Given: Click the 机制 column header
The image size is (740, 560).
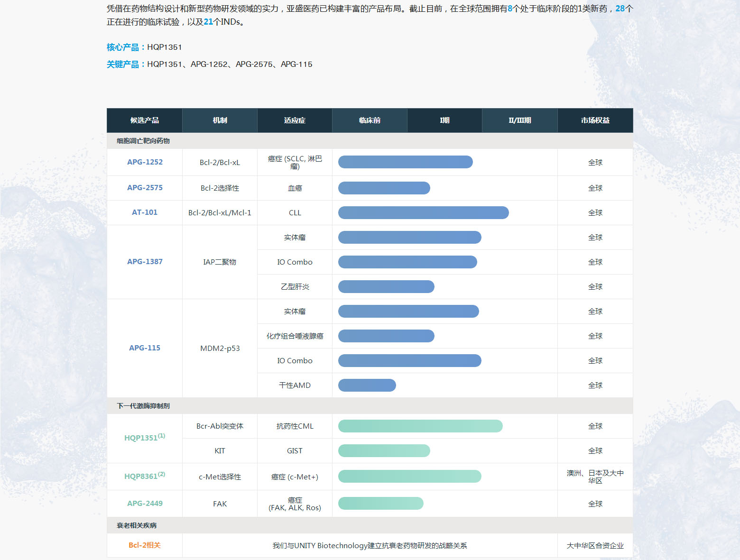Looking at the screenshot, I should [220, 120].
